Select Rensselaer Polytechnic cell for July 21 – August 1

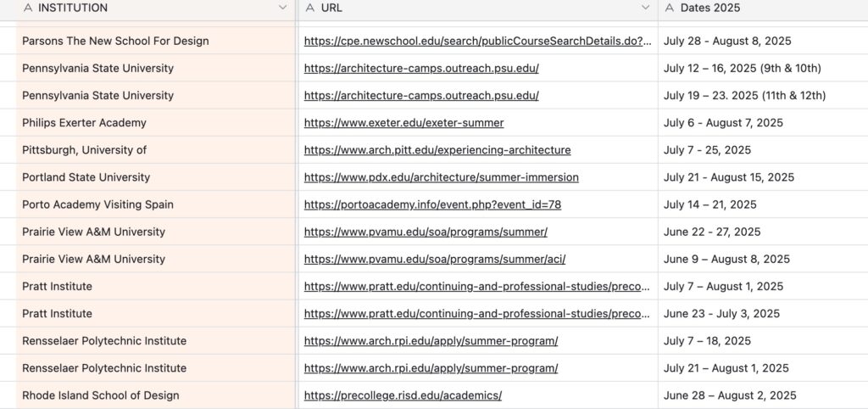[x=156, y=368]
